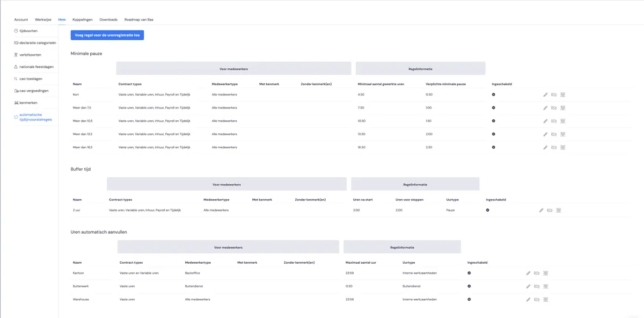Go to verlofsoorten in the sidebar
This screenshot has height=318, width=644.
(x=29, y=55)
